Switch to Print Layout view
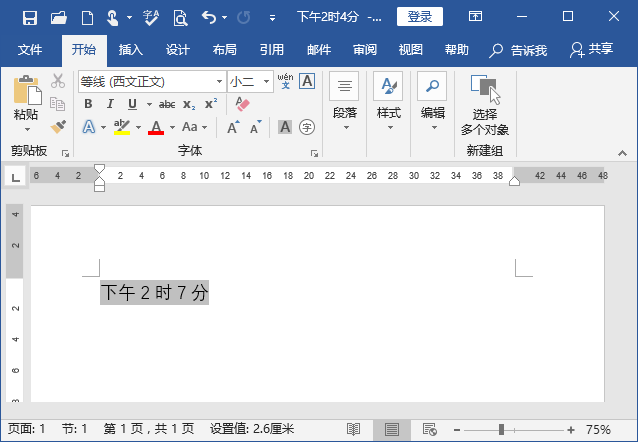Viewport: 638px width, 442px height. pyautogui.click(x=392, y=429)
